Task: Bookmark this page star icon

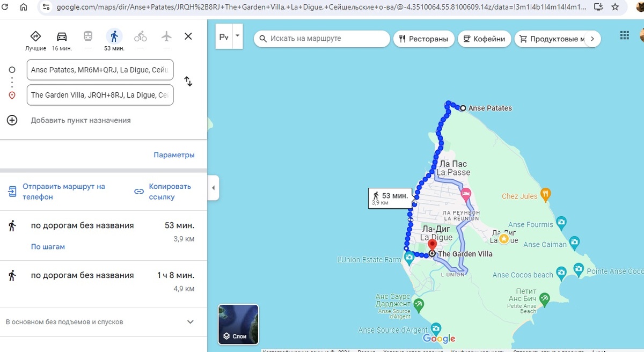Action: [x=616, y=7]
